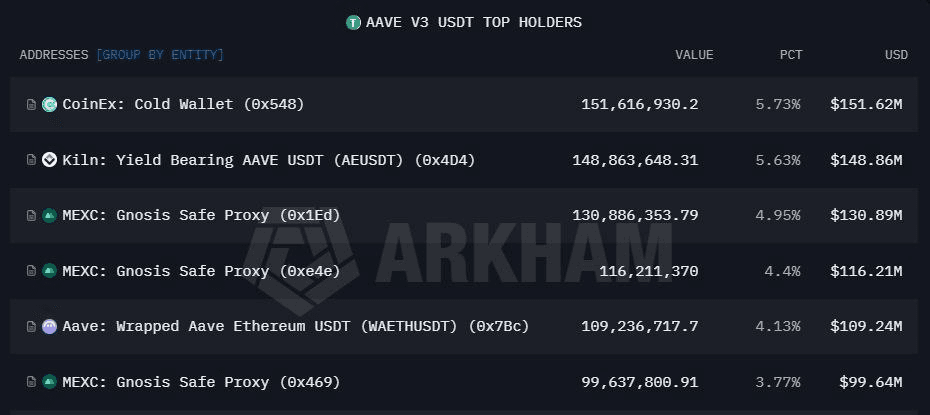The image size is (930, 415).
Task: Click the Kiln entity logo icon
Action: click(x=49, y=160)
